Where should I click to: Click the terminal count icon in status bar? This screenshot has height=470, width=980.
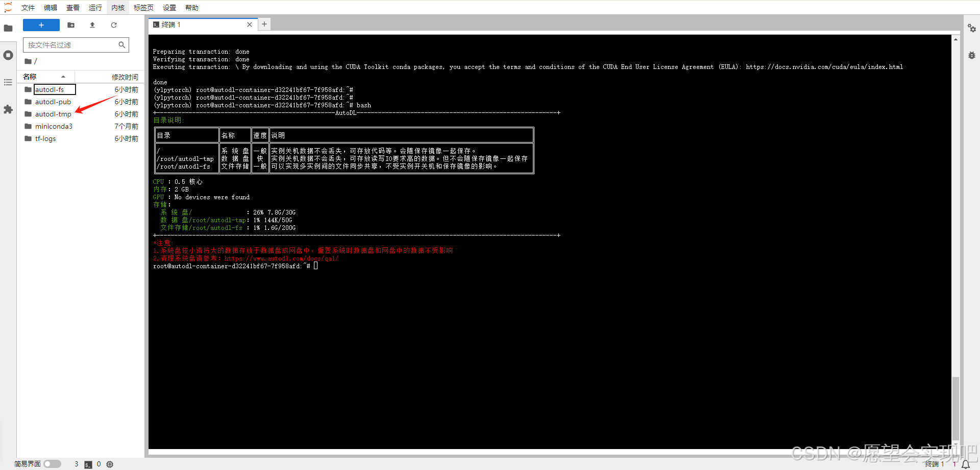tap(88, 464)
